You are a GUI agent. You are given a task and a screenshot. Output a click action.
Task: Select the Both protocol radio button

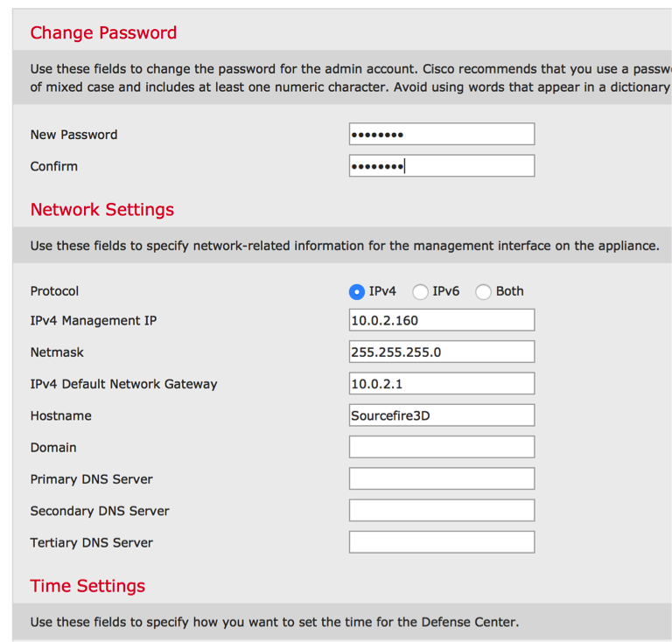pyautogui.click(x=483, y=292)
